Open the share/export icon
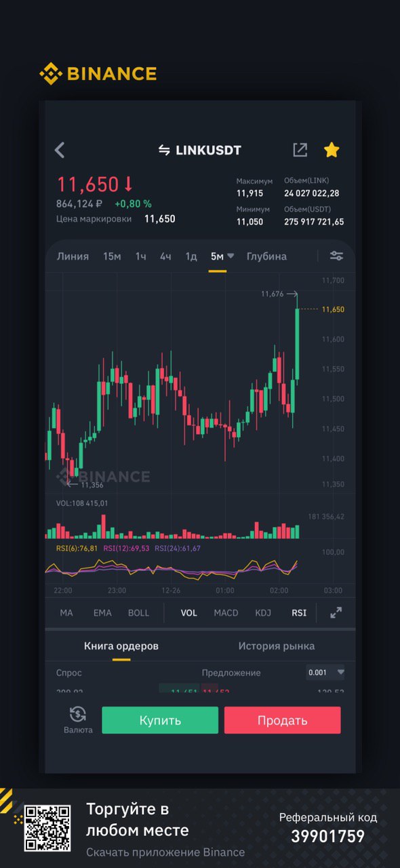The width and height of the screenshot is (400, 868). click(300, 150)
